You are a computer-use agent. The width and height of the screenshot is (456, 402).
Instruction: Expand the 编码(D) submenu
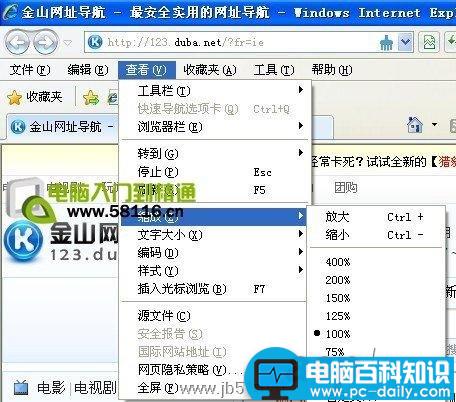214,253
